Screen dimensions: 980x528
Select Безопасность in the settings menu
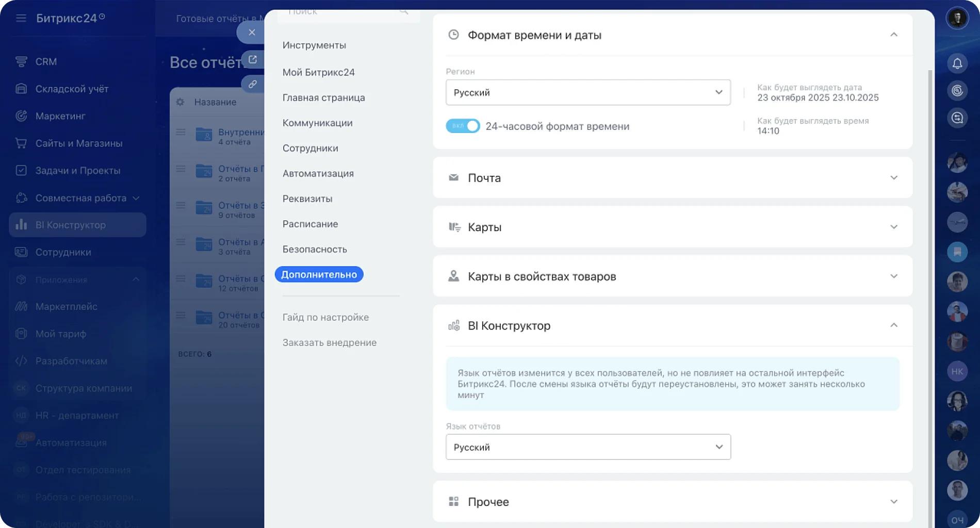tap(315, 249)
